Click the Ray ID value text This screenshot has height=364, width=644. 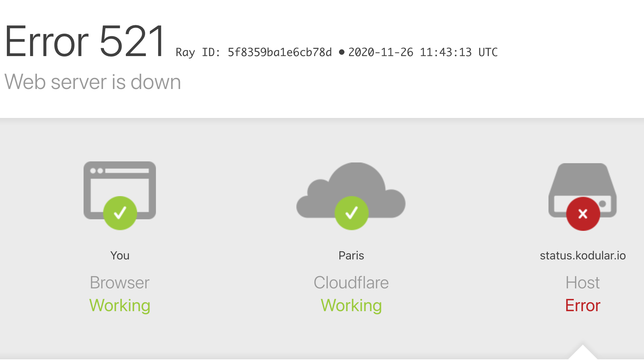click(279, 52)
